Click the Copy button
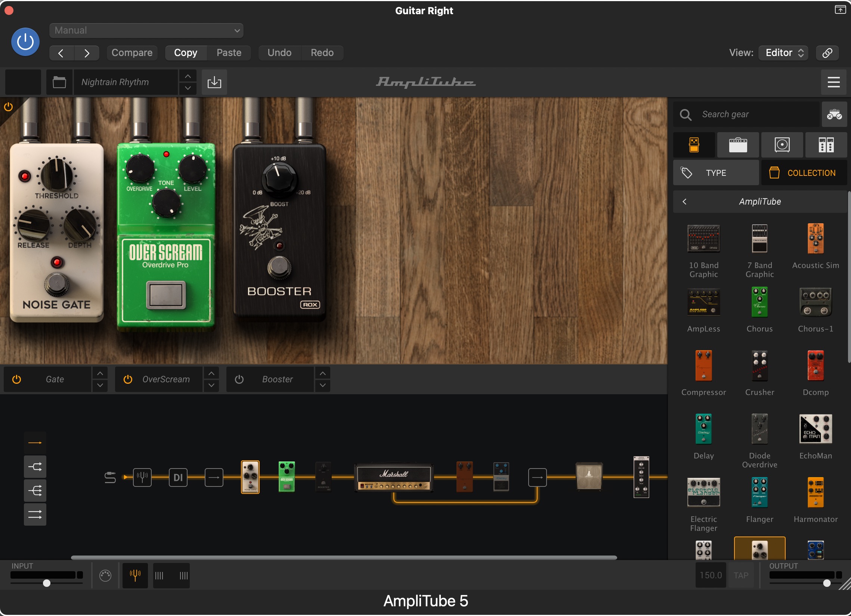Viewport: 851px width, 616px height. (185, 53)
